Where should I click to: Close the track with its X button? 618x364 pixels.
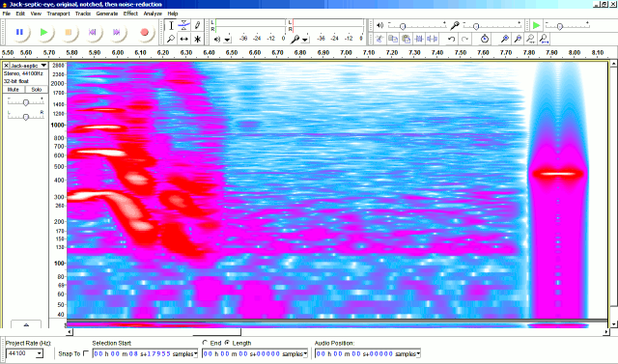point(6,66)
